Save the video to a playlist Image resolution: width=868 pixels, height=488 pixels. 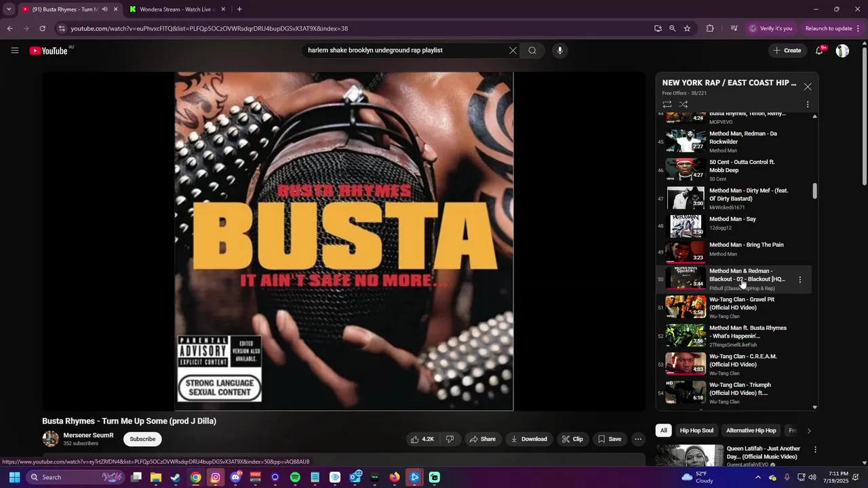(610, 439)
